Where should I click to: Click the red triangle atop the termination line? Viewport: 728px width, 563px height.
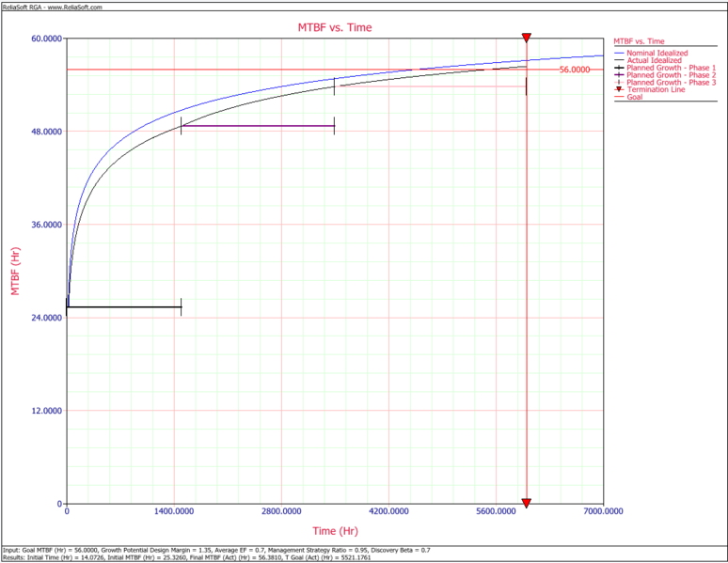527,38
